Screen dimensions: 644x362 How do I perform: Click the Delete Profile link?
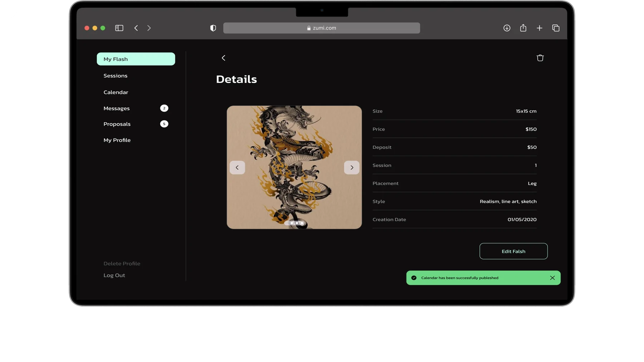point(122,264)
